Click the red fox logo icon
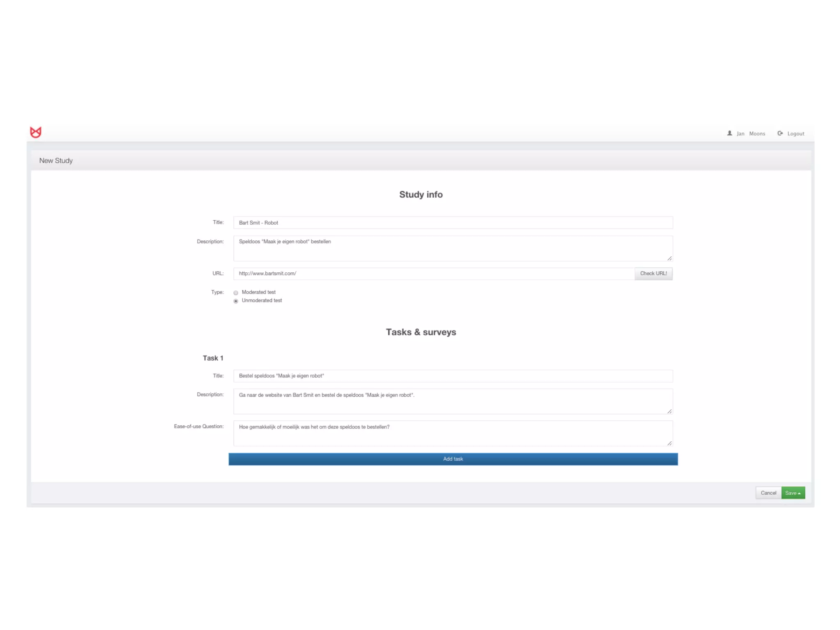Viewport: 840px width, 630px height. coord(36,132)
